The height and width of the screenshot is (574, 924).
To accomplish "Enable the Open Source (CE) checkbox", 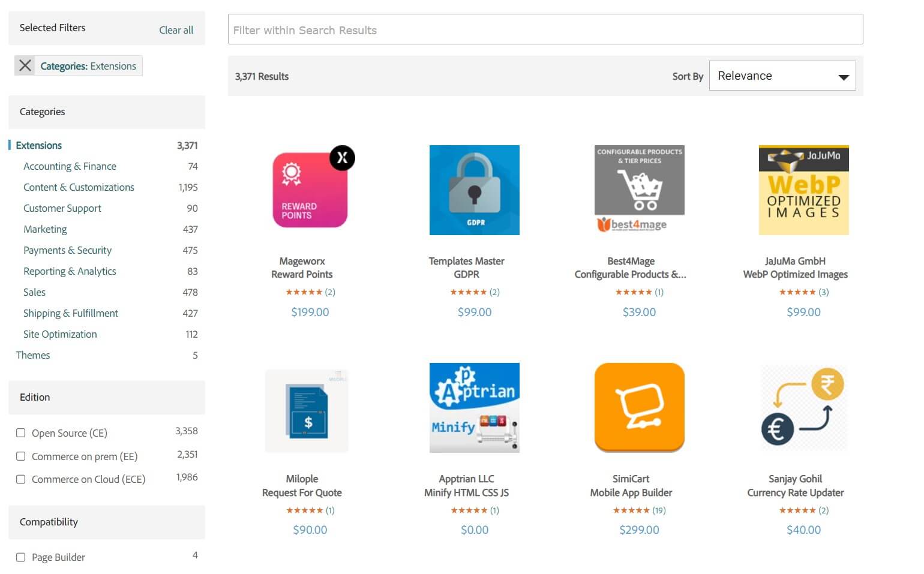I will [21, 432].
